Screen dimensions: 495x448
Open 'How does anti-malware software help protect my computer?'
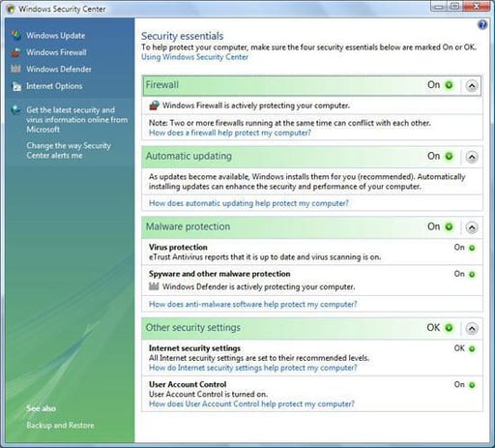click(x=253, y=304)
